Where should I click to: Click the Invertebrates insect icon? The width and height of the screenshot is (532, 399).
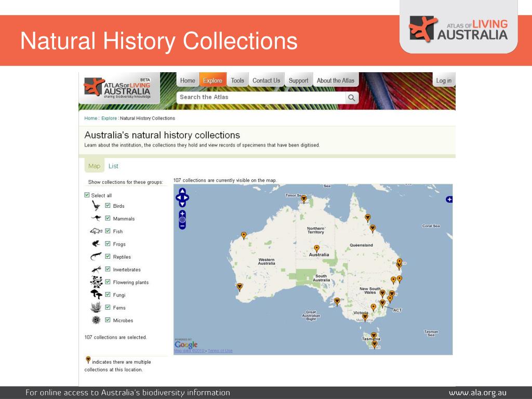[x=96, y=270]
